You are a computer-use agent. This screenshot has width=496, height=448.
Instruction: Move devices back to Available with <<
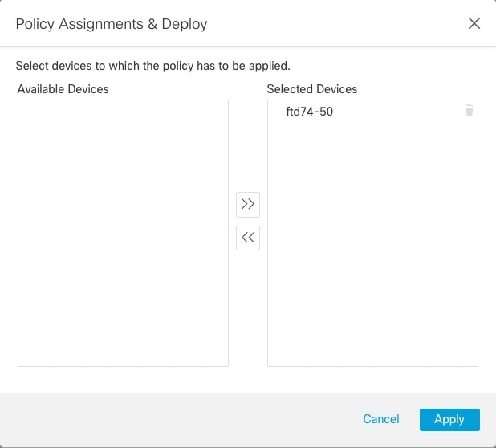248,238
